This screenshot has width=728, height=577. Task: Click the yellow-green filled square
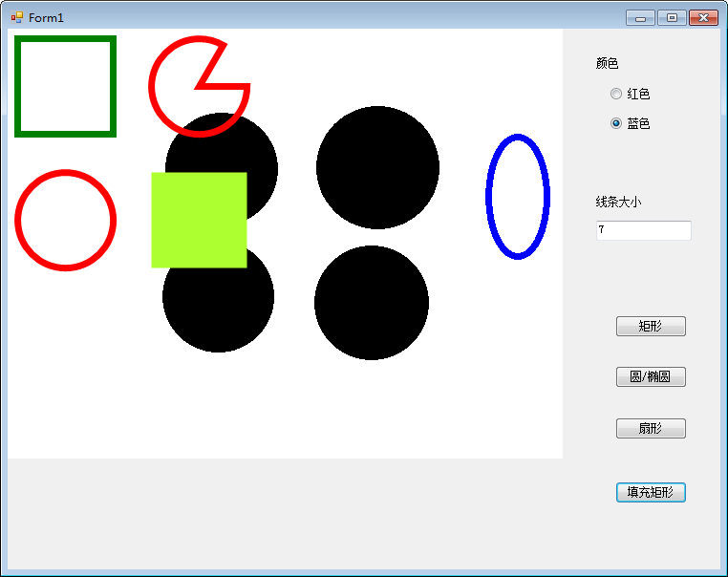[x=199, y=220]
